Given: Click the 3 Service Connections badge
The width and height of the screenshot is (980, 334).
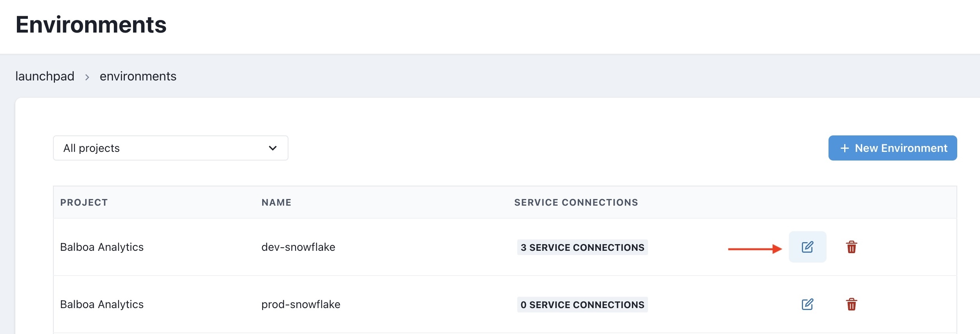Looking at the screenshot, I should coord(582,247).
